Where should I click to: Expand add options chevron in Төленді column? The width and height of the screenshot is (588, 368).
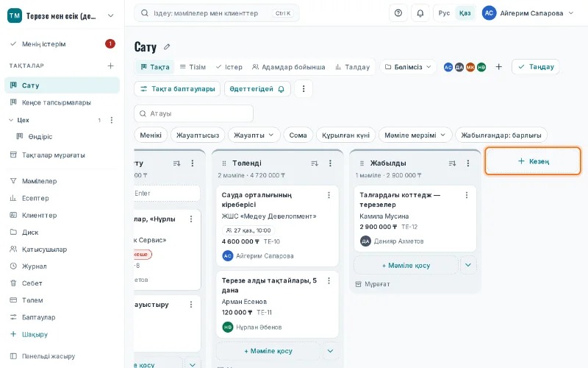[x=330, y=351]
